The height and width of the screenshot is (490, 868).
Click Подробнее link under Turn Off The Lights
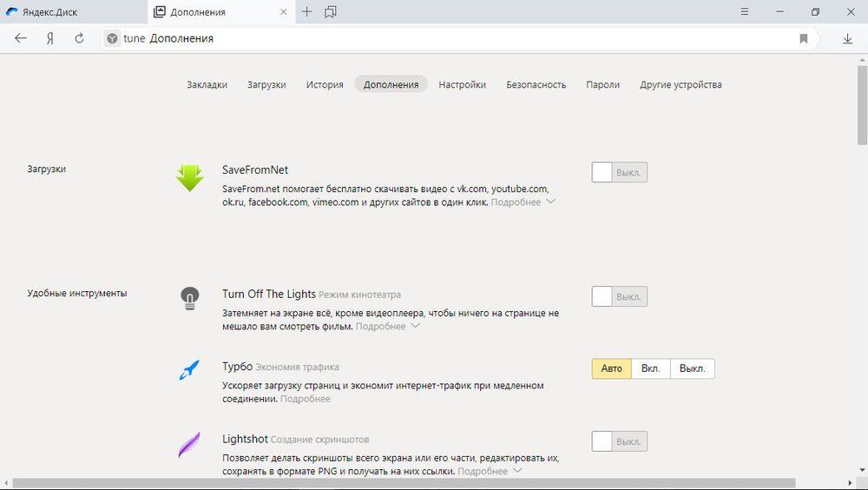click(381, 327)
